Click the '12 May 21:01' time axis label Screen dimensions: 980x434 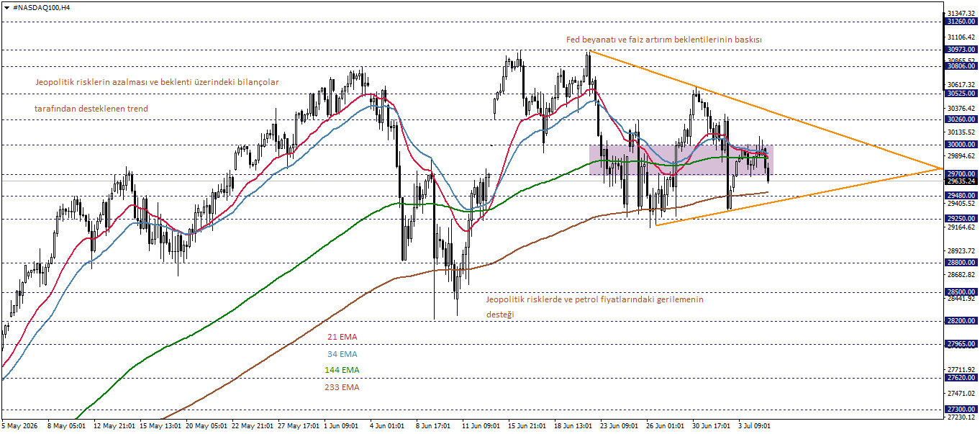click(x=114, y=425)
